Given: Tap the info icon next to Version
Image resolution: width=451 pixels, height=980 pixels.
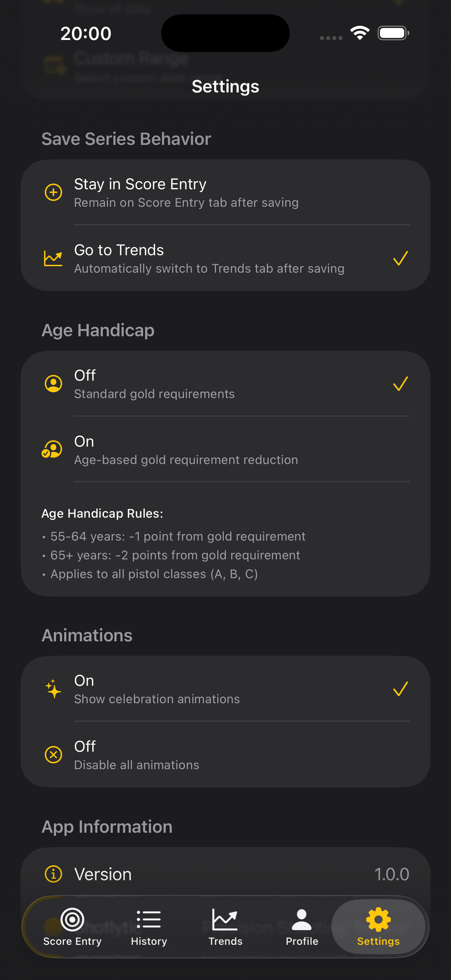Looking at the screenshot, I should (54, 874).
